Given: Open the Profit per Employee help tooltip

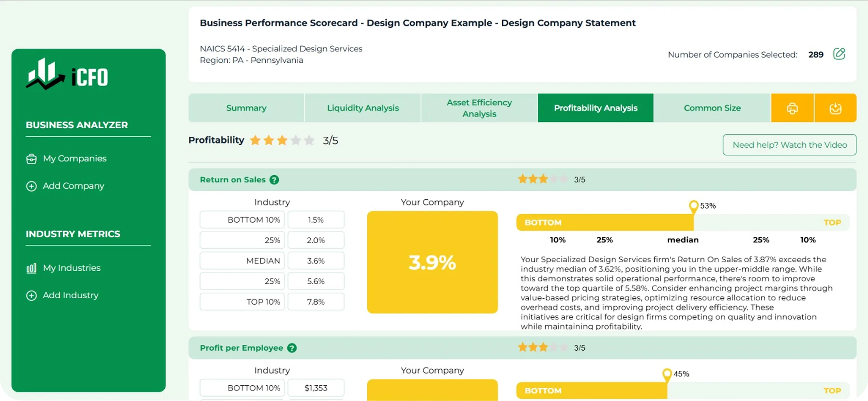Looking at the screenshot, I should [292, 348].
